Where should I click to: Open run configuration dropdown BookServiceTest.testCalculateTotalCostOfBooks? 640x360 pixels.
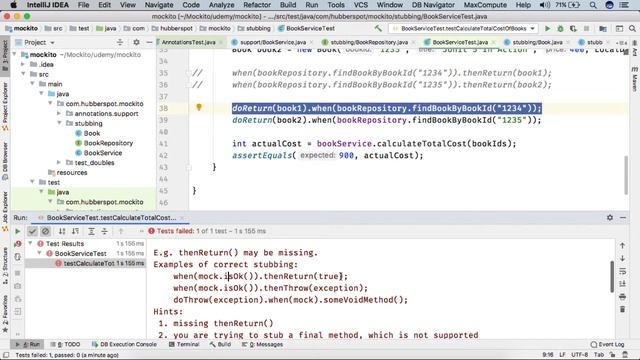pyautogui.click(x=464, y=29)
